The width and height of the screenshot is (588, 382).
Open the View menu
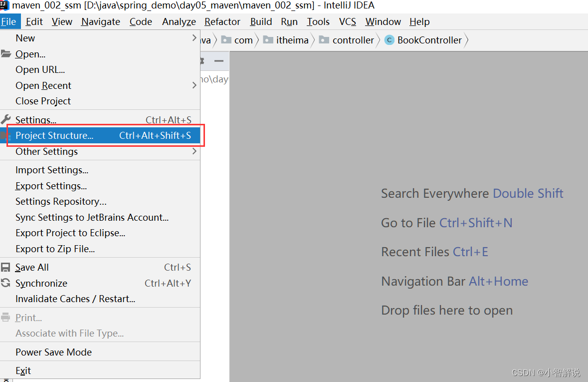coord(62,22)
